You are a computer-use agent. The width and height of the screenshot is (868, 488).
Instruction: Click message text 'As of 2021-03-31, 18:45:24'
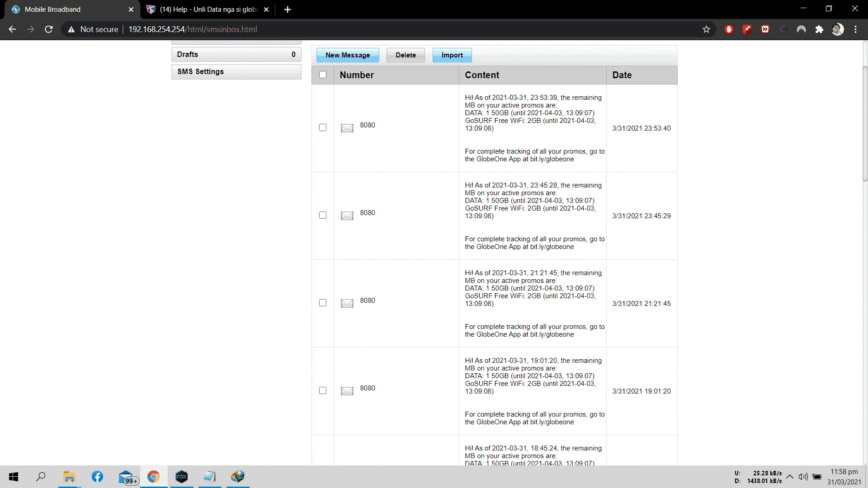coord(516,448)
